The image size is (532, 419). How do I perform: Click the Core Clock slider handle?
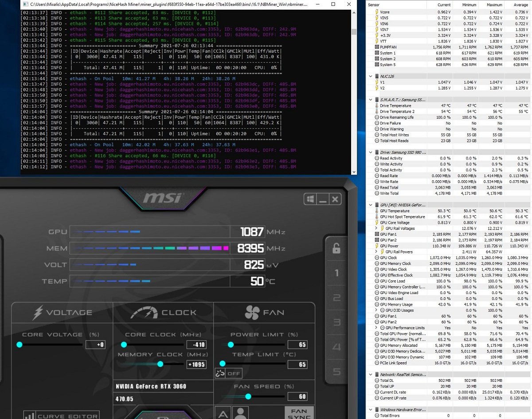(x=124, y=344)
